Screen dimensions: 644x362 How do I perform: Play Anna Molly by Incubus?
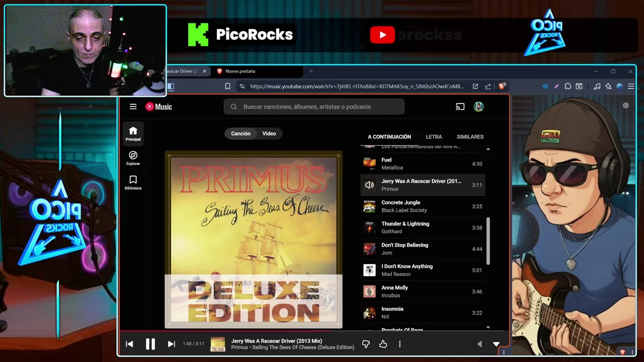coord(423,292)
